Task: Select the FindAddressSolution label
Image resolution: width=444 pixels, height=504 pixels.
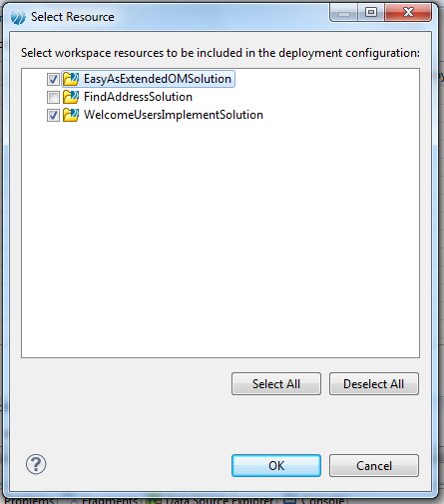Action: pos(138,97)
